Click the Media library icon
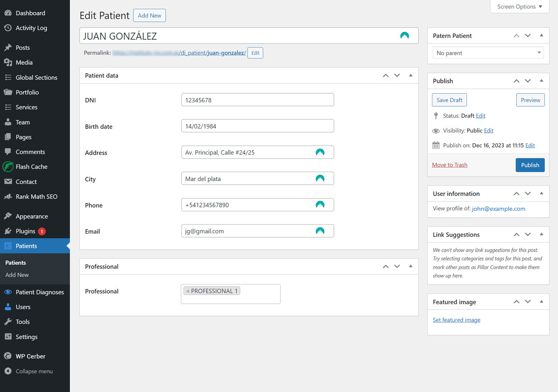The image size is (558, 392). 8,62
